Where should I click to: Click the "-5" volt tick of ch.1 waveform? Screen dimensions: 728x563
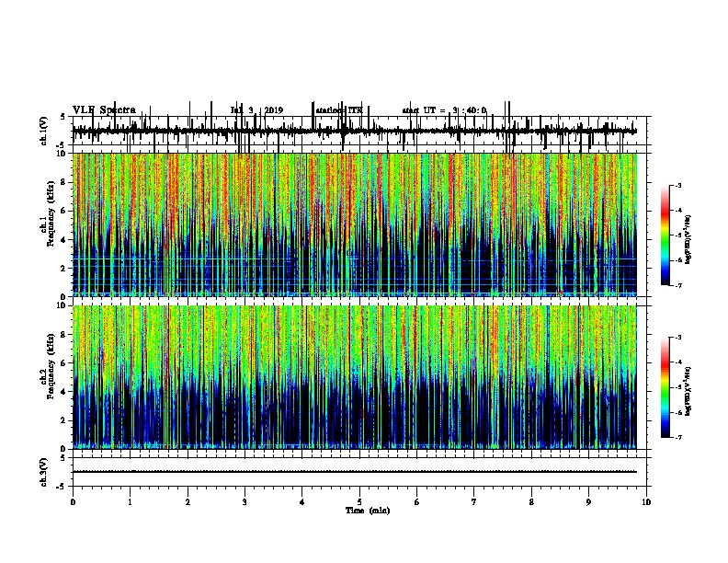tap(62, 145)
